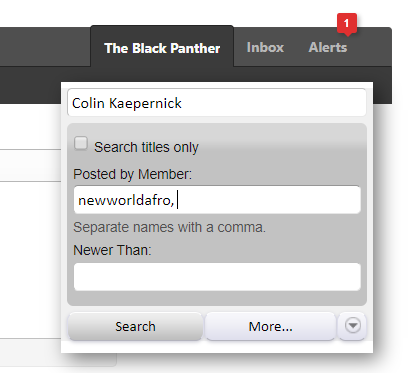The width and height of the screenshot is (412, 373).
Task: Click the Posted by Member input field
Action: pyautogui.click(x=217, y=200)
